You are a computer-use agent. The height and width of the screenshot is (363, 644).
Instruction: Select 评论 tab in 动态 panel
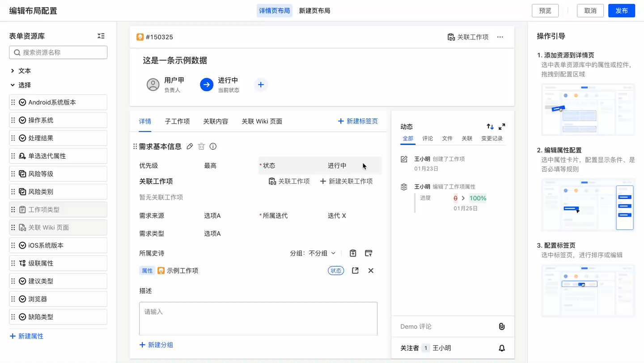pyautogui.click(x=428, y=138)
